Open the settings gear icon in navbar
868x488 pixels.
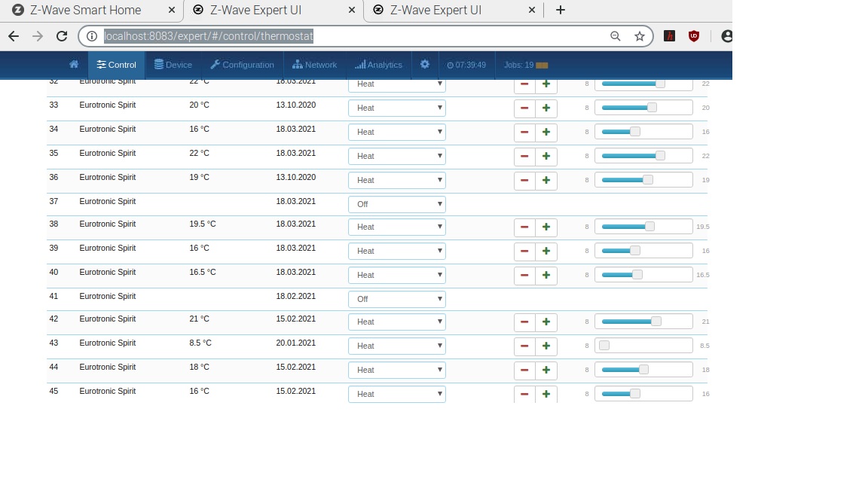[x=425, y=65]
